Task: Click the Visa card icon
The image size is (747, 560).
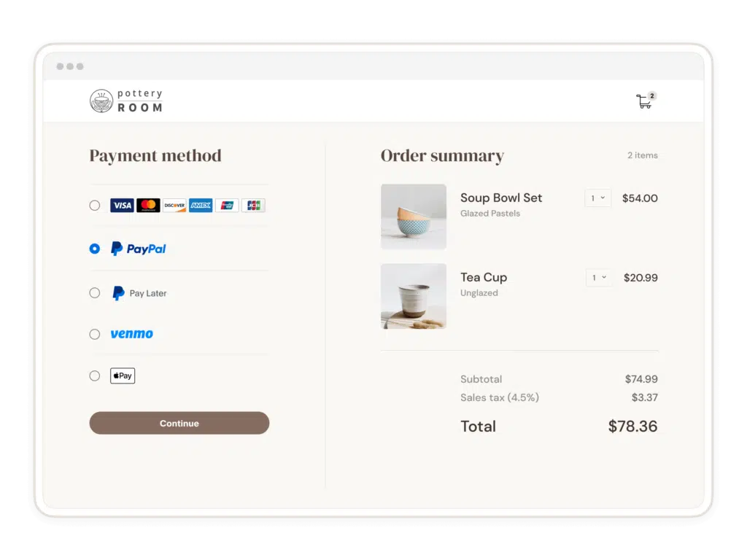Action: click(122, 206)
